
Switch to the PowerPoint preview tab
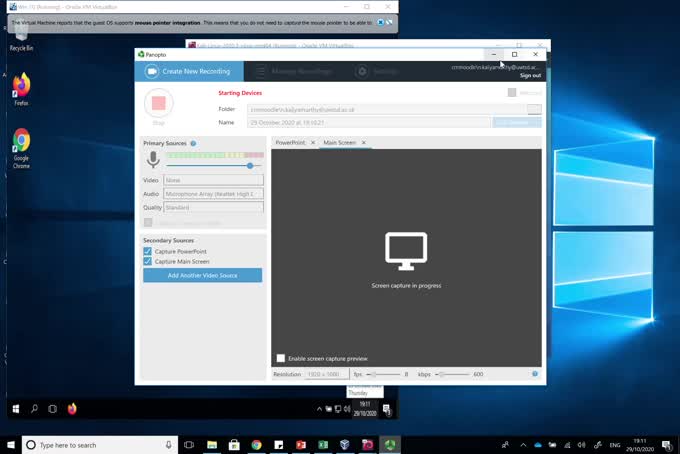click(290, 143)
